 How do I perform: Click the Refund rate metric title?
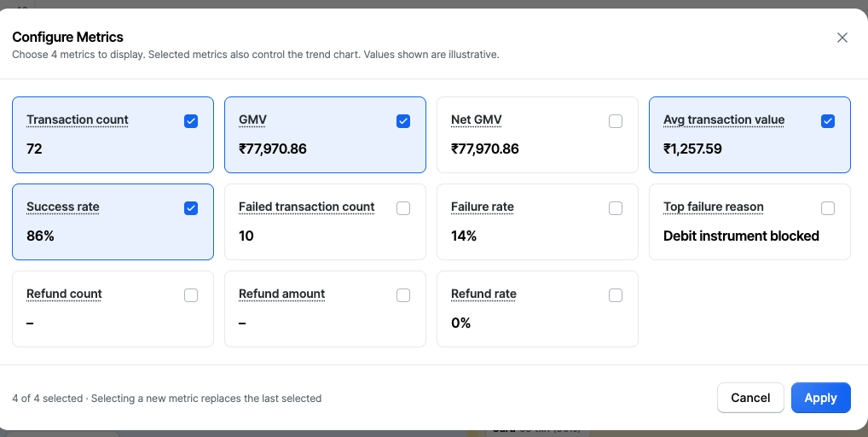(483, 294)
